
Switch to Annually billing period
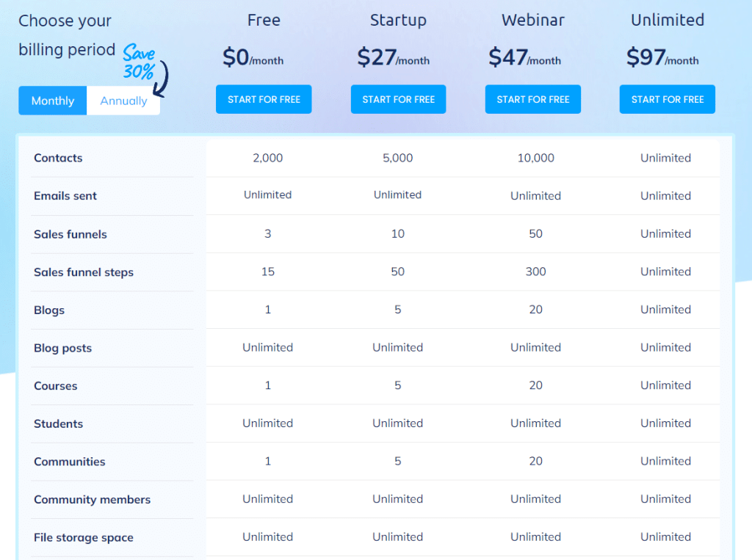123,101
